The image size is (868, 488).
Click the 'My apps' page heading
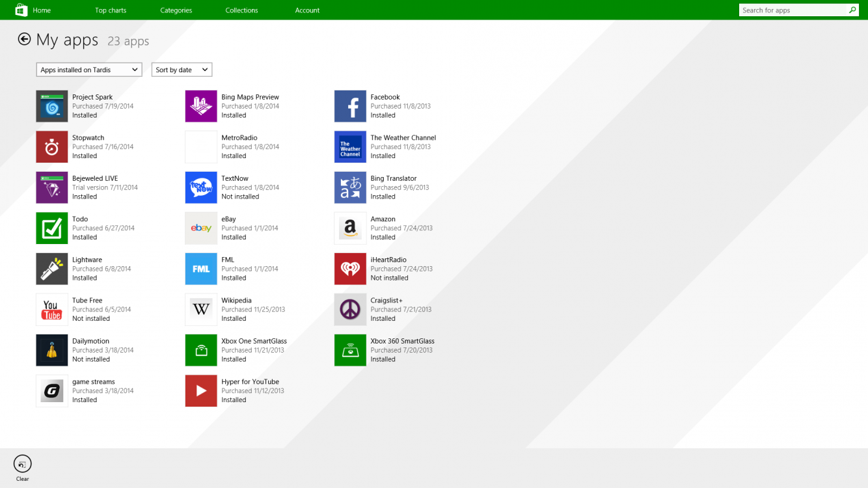pos(67,40)
